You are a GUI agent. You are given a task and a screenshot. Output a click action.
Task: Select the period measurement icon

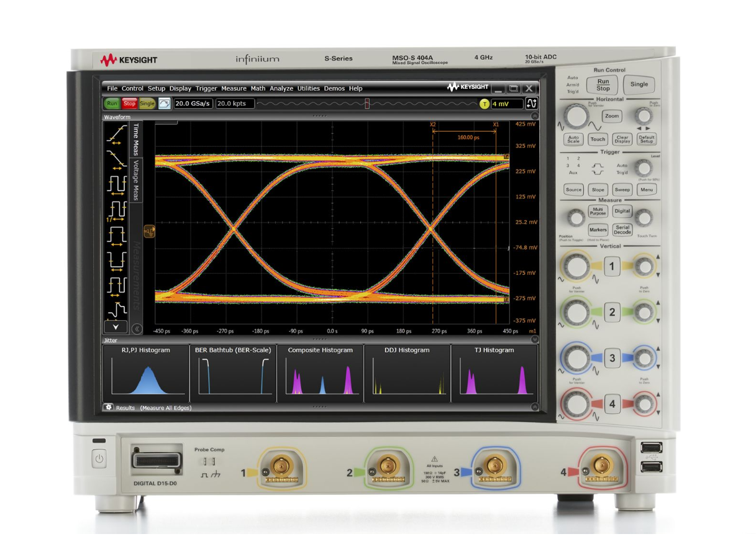tap(116, 185)
